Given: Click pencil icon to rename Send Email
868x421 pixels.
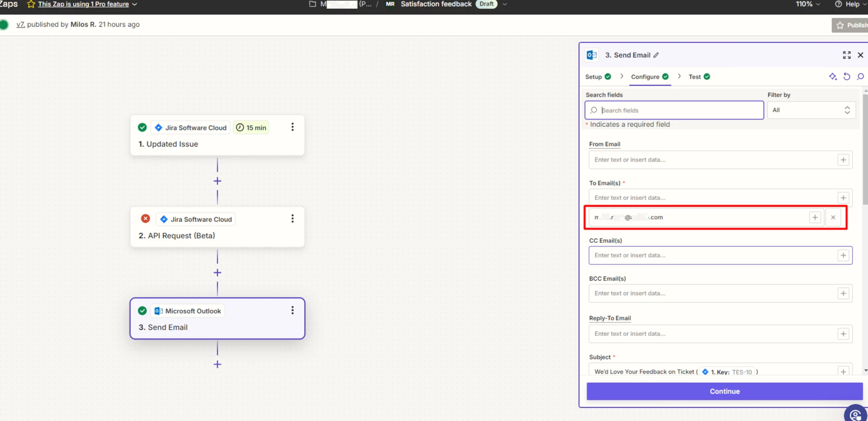Looking at the screenshot, I should pos(656,55).
